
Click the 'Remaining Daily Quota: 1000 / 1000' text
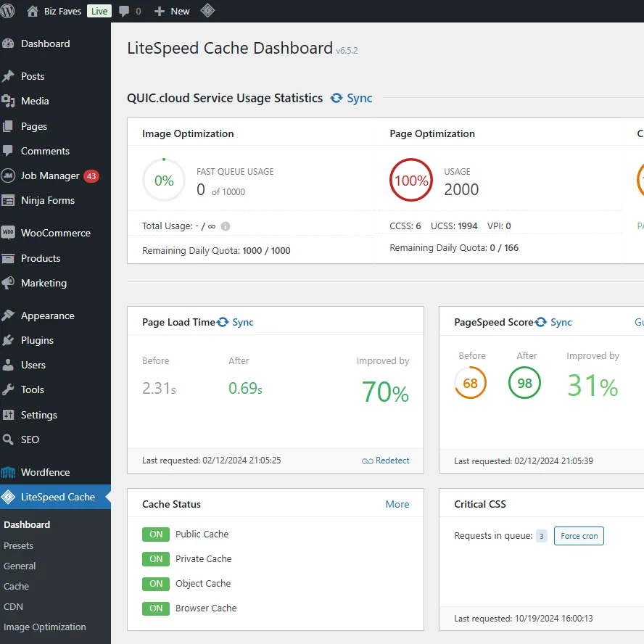tap(216, 250)
